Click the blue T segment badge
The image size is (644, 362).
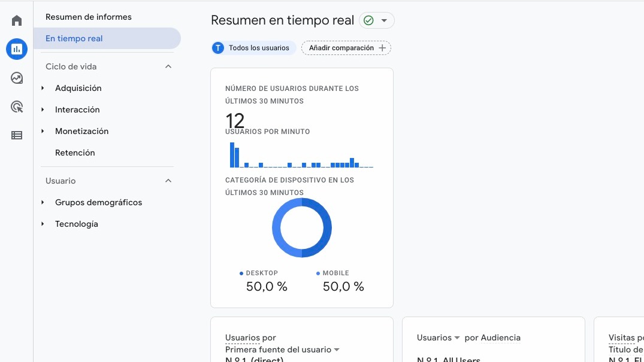(217, 48)
